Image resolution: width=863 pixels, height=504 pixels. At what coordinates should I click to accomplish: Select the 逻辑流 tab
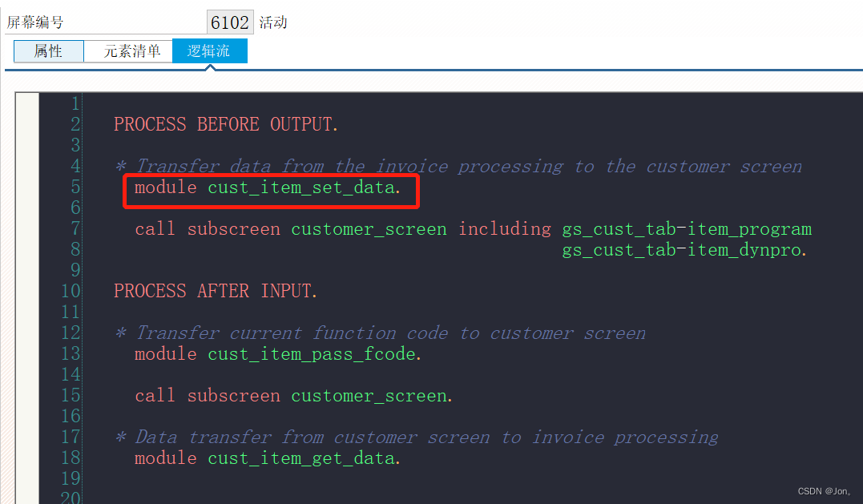point(210,51)
